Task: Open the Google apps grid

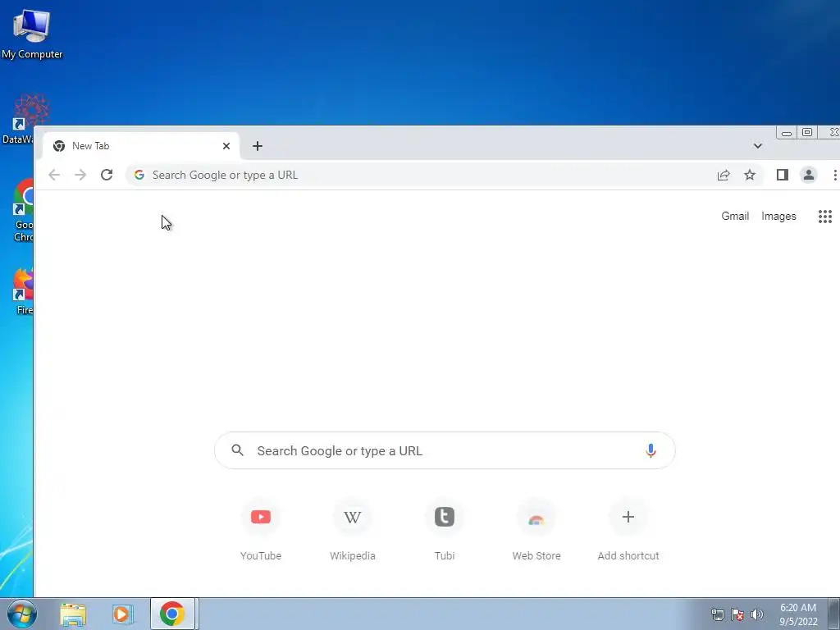Action: coord(825,217)
